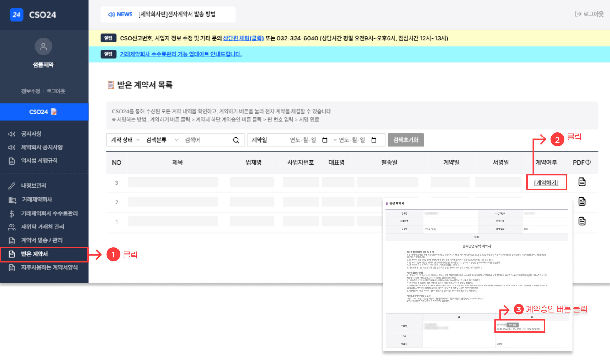Screen dimensions: 610x364
Task: Expand the 검색분류 dropdown
Action: pyautogui.click(x=162, y=140)
